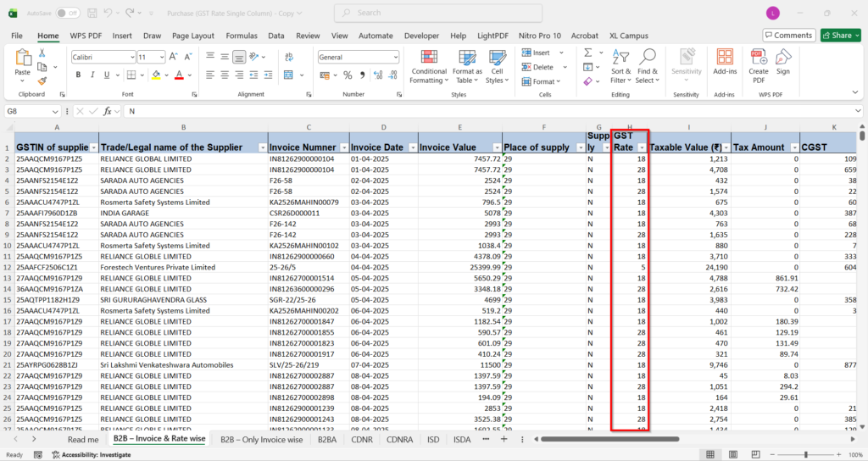The image size is (868, 461).
Task: Apply Italic formatting
Action: point(92,75)
